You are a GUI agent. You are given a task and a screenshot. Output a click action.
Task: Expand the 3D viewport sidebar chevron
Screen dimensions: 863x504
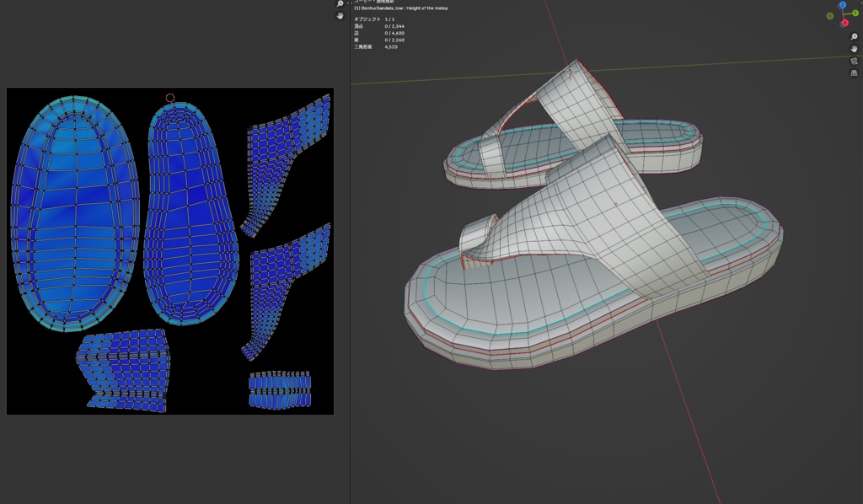click(x=861, y=3)
